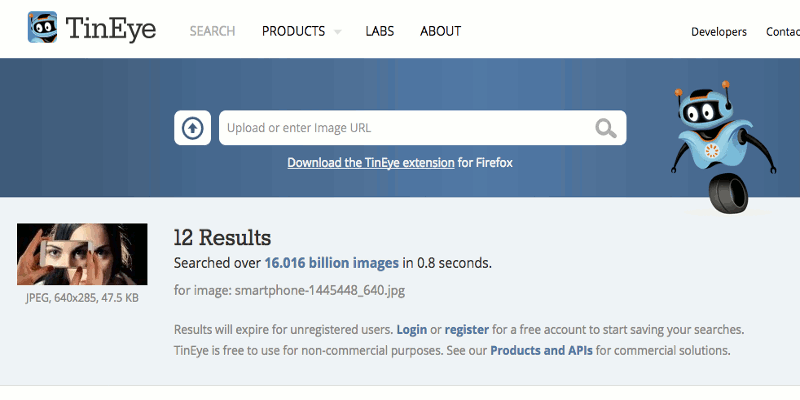Select the smartphone-1445448_640.jpg filename text
Screen dimensions: 800x400
320,291
